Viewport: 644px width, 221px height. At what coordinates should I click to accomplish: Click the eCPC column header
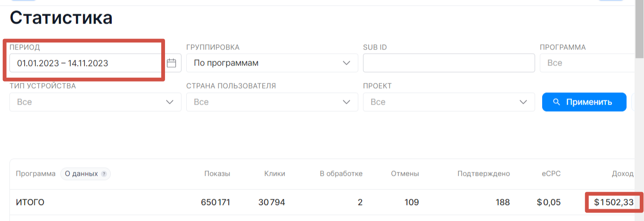pos(551,174)
